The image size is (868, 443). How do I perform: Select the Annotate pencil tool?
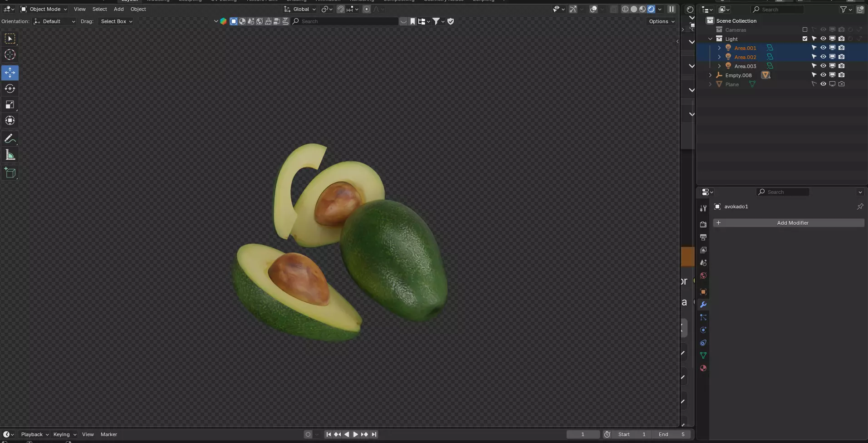coord(10,139)
